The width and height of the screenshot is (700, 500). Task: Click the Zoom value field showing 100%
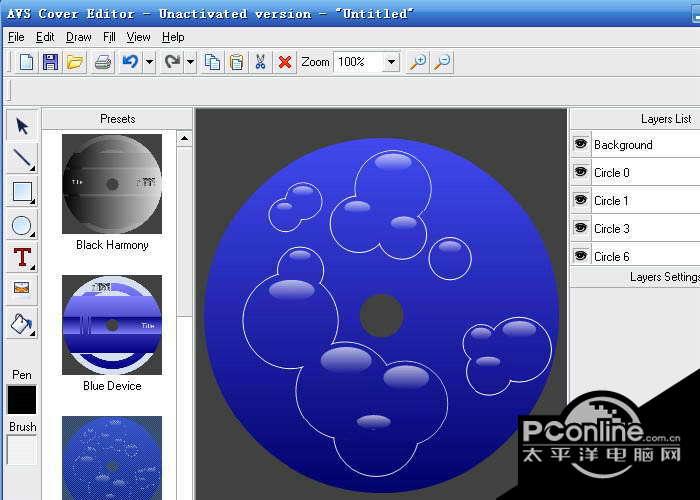359,62
